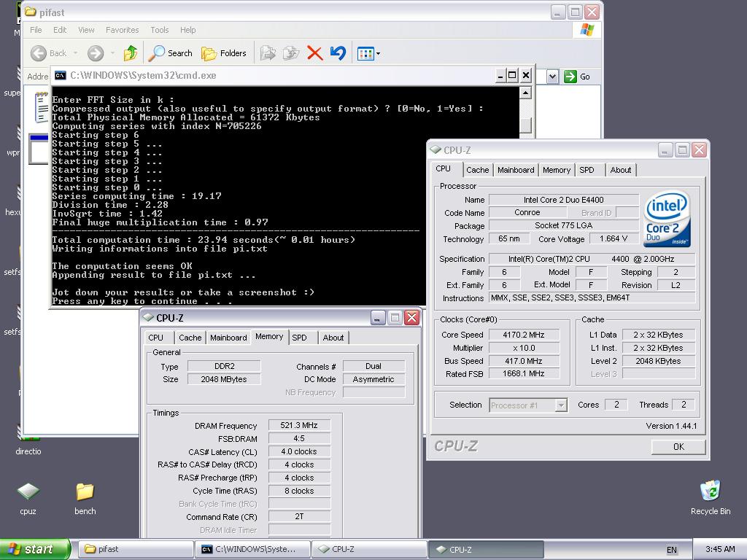Click the 3:45 AM system clock
Image resolution: width=747 pixels, height=560 pixels.
(x=720, y=549)
